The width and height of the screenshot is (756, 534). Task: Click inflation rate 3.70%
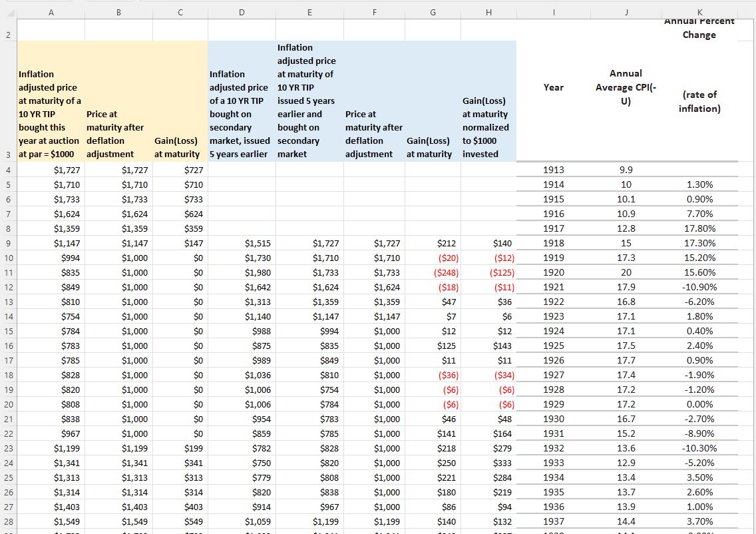(x=699, y=522)
